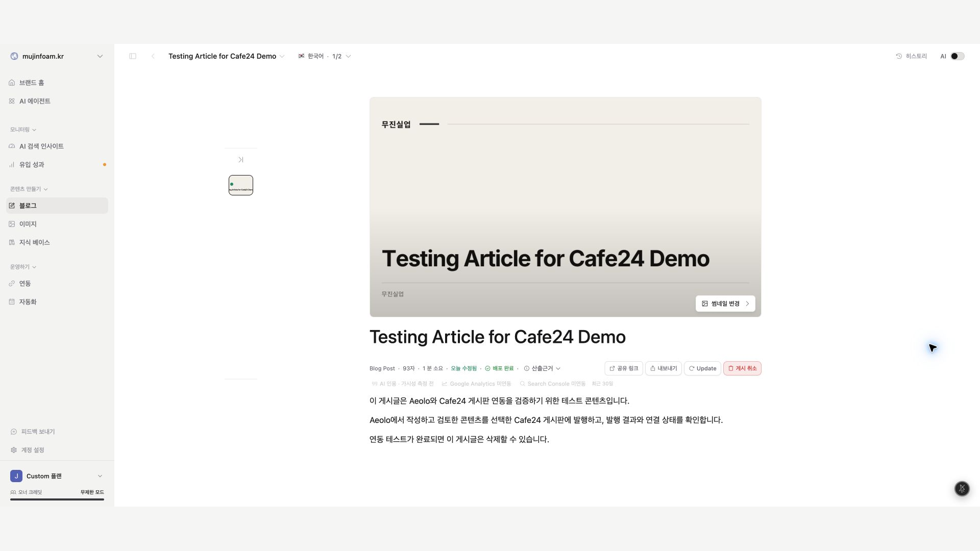The image size is (980, 551).
Task: Expand the 산출근거 dropdown
Action: point(542,368)
